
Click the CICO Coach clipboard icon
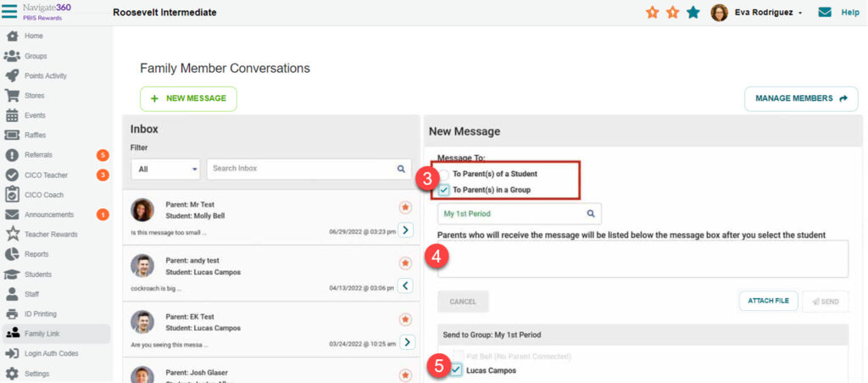(x=12, y=194)
